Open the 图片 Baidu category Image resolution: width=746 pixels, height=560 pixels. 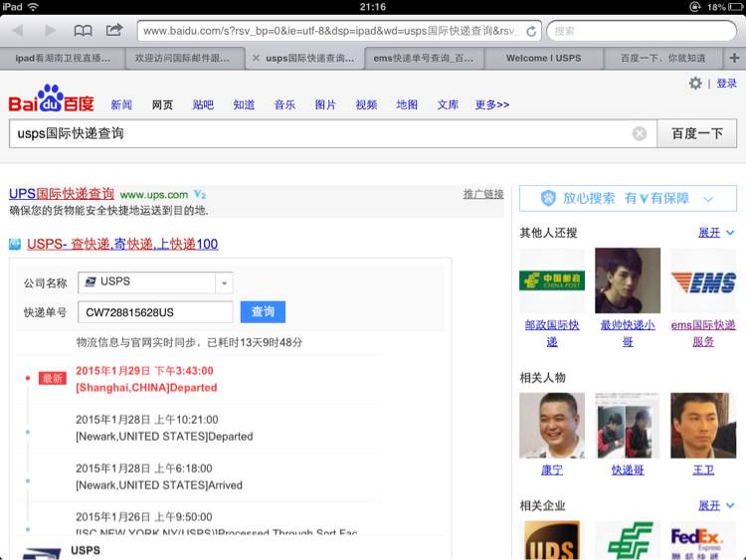[x=325, y=104]
